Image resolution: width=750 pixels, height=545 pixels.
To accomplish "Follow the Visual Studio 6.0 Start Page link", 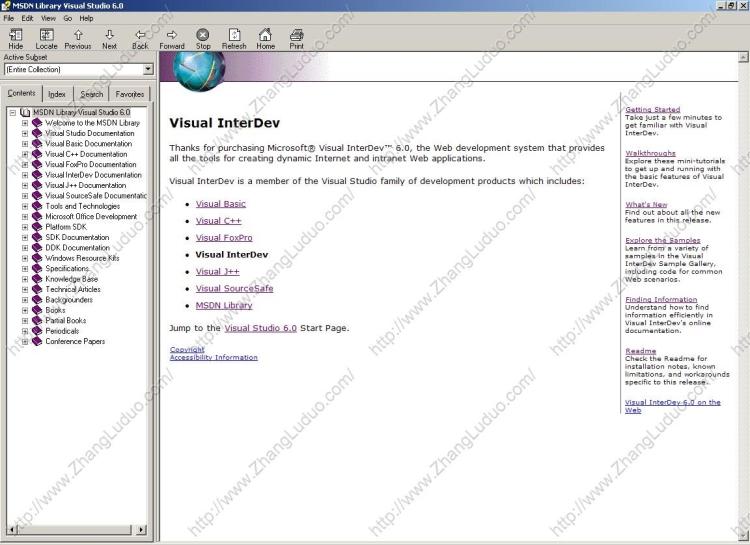I will click(x=261, y=328).
